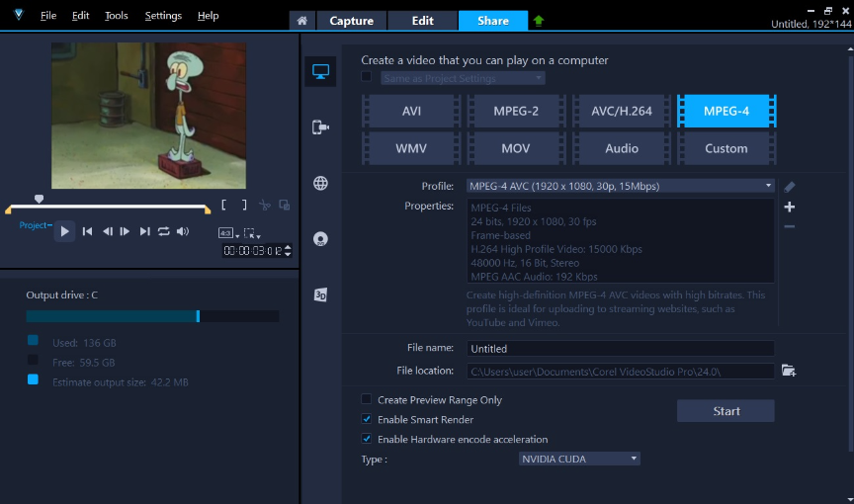
Task: Open the Help menu
Action: 208,15
